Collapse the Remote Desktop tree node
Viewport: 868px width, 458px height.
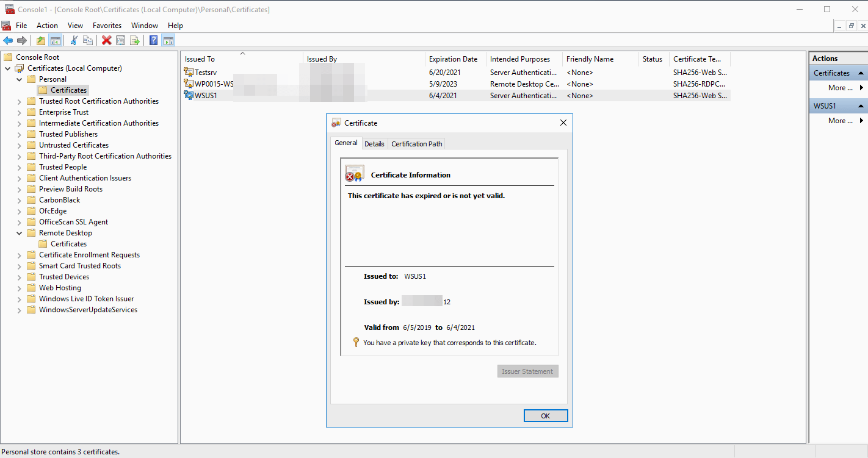pos(20,233)
